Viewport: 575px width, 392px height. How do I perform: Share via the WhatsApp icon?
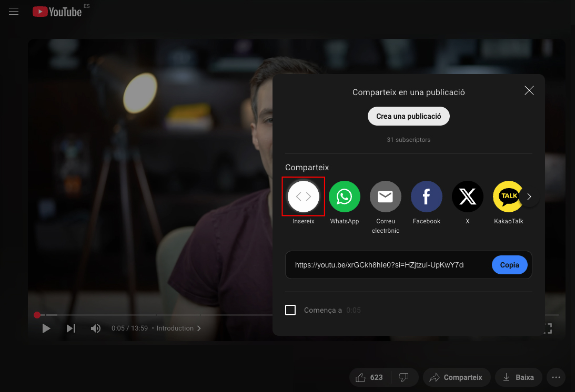tap(345, 197)
